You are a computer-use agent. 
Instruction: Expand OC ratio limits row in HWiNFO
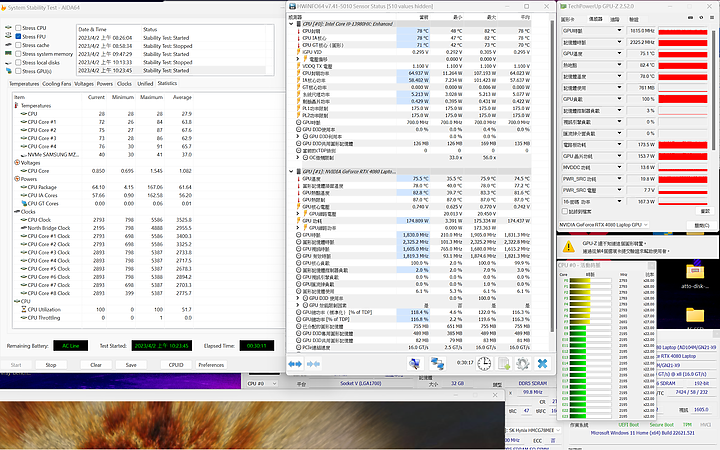298,158
